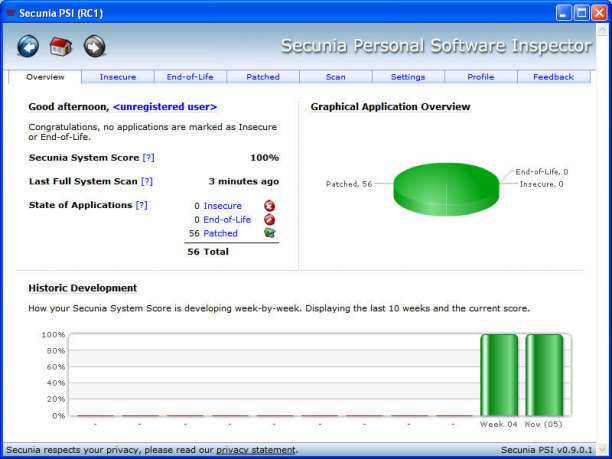612x459 pixels.
Task: Close the Secunia PSI window
Action: 599,13
